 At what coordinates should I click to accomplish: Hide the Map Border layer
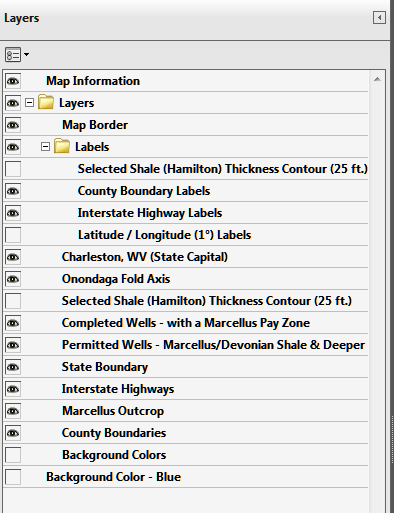point(13,125)
